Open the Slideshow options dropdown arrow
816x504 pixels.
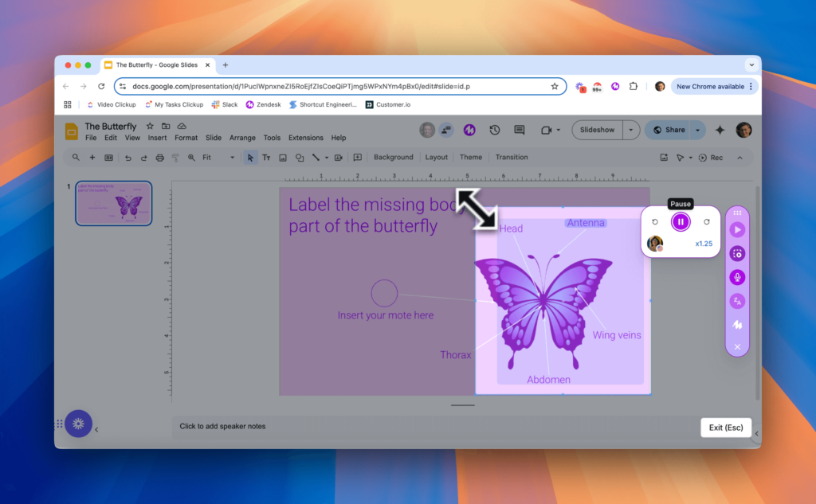630,130
